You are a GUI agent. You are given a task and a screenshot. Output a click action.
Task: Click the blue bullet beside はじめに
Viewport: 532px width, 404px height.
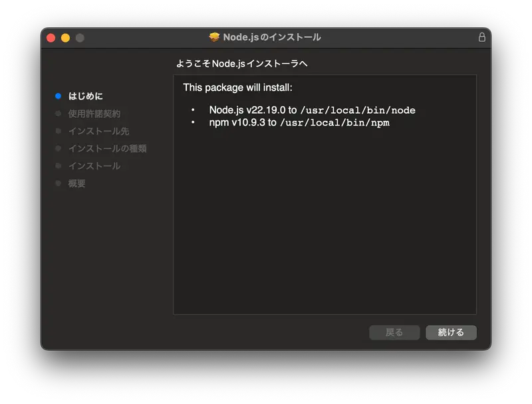pyautogui.click(x=58, y=96)
